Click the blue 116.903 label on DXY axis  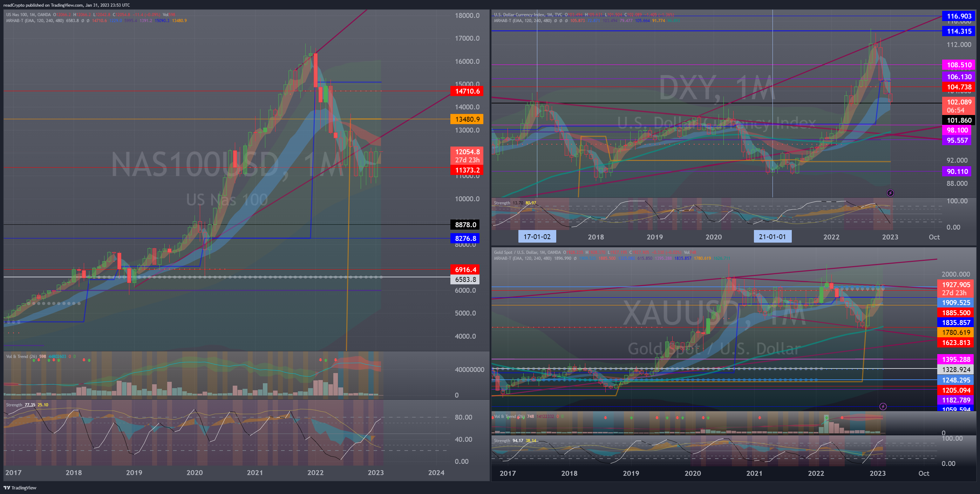pyautogui.click(x=958, y=16)
